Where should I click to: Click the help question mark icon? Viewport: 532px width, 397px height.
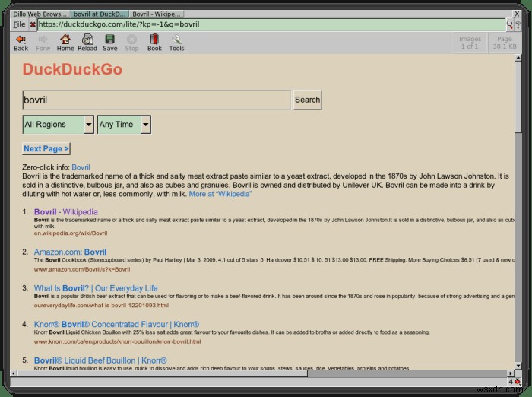[518, 24]
